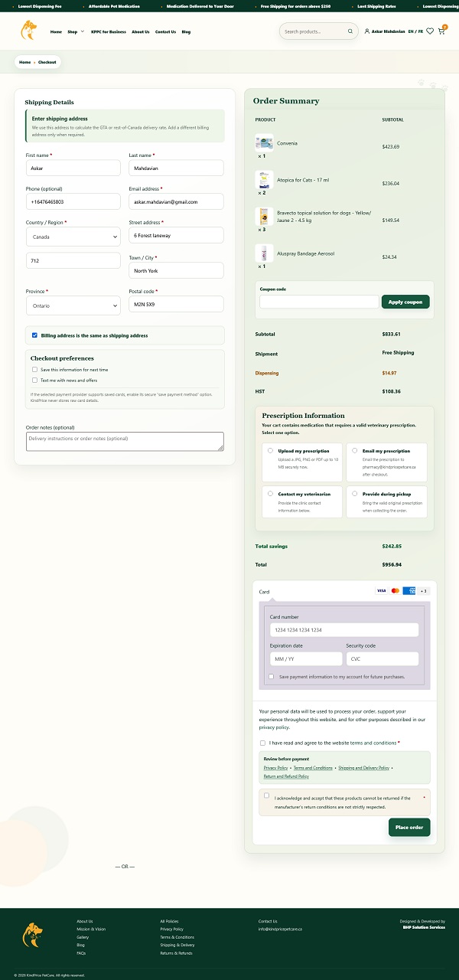Open the Convenia product thumbnail
The width and height of the screenshot is (459, 980).
(x=264, y=143)
